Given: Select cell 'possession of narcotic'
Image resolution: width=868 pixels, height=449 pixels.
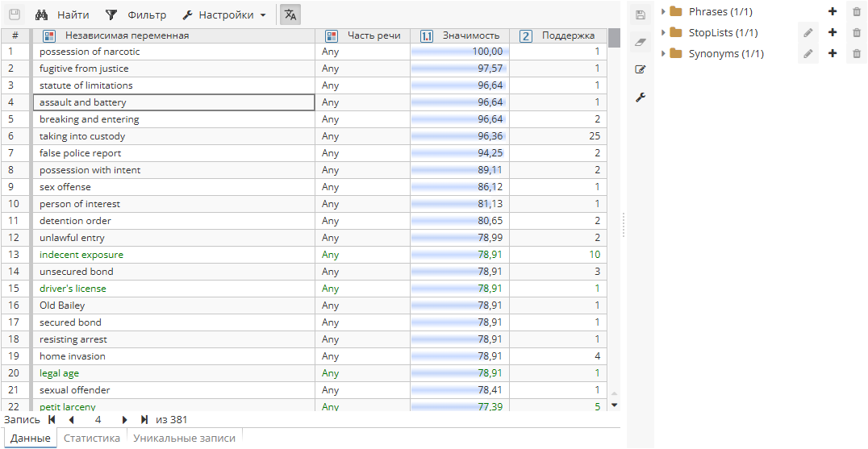Looking at the screenshot, I should tap(174, 52).
